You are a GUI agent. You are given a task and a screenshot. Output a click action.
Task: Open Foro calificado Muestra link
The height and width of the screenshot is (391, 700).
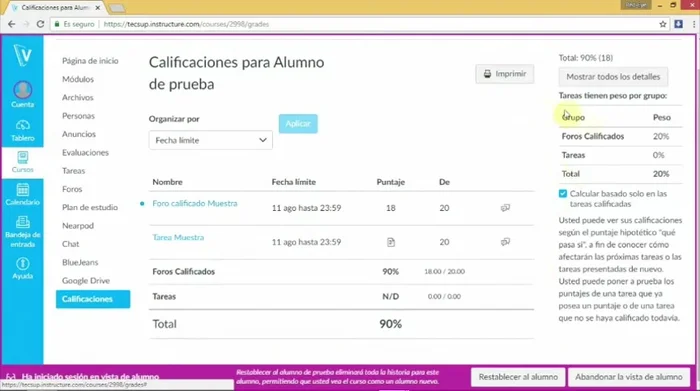(x=195, y=204)
